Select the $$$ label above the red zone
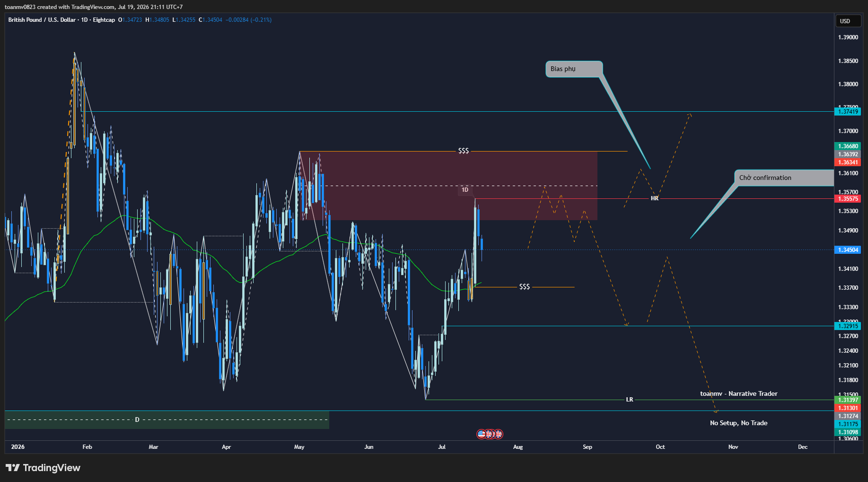The height and width of the screenshot is (482, 868). [x=464, y=151]
